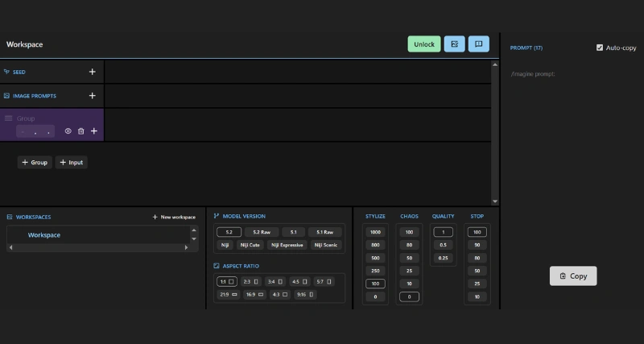Uncheck the Auto-copy checkbox
The width and height of the screenshot is (644, 344).
point(600,48)
